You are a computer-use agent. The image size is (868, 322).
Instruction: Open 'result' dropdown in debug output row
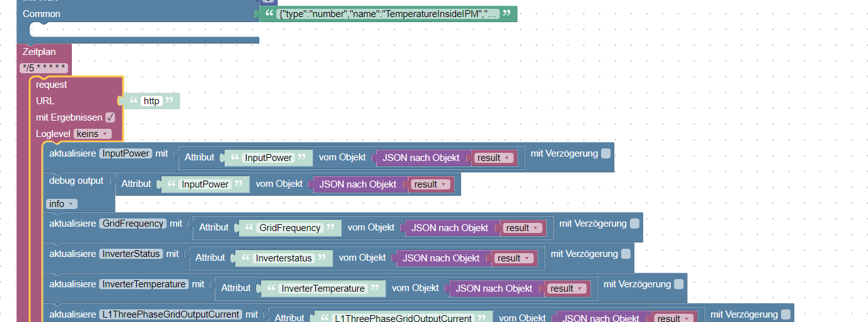[x=431, y=184]
